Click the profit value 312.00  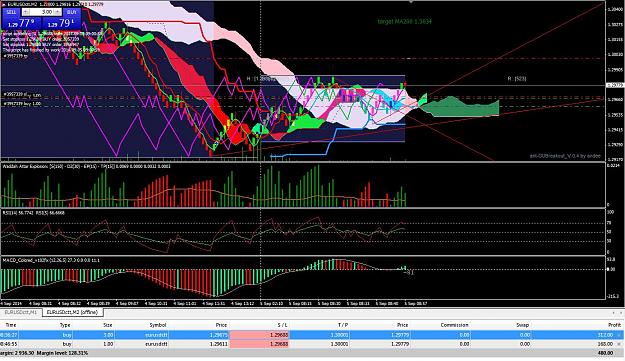(x=605, y=335)
